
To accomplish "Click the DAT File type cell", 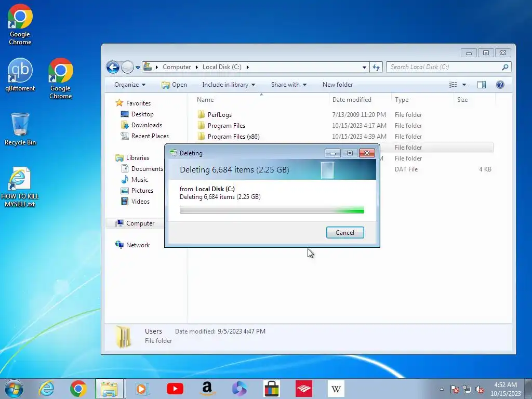I will [x=406, y=169].
